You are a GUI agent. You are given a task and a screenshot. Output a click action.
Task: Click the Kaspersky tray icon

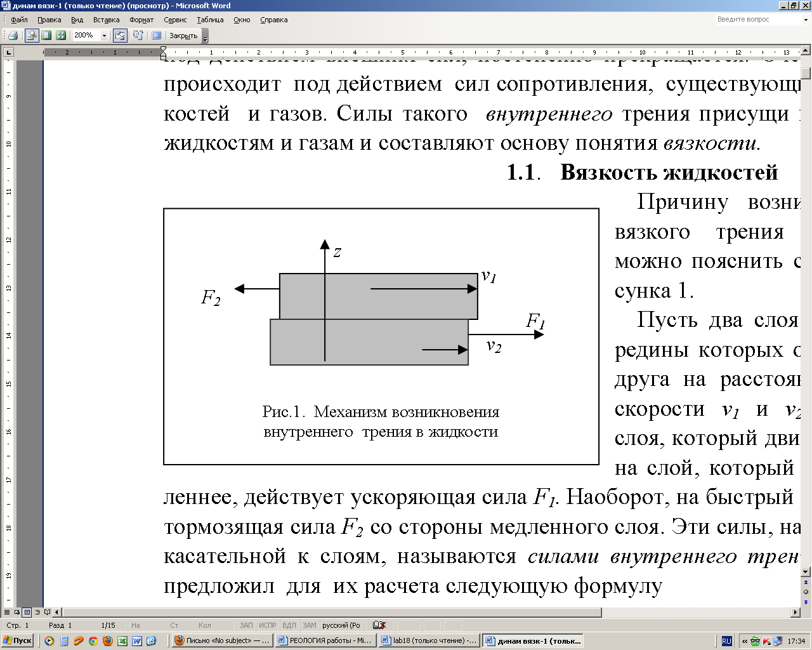point(766,641)
